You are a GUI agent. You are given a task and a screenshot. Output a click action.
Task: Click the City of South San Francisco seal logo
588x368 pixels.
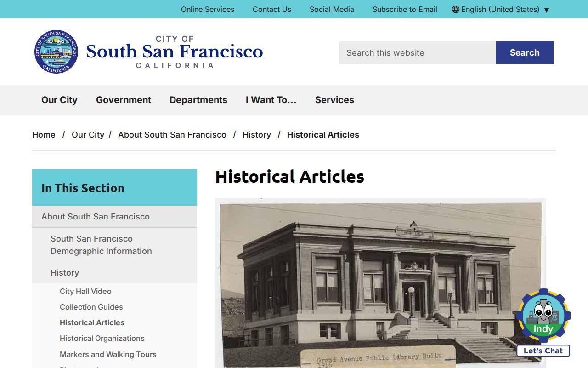point(56,52)
